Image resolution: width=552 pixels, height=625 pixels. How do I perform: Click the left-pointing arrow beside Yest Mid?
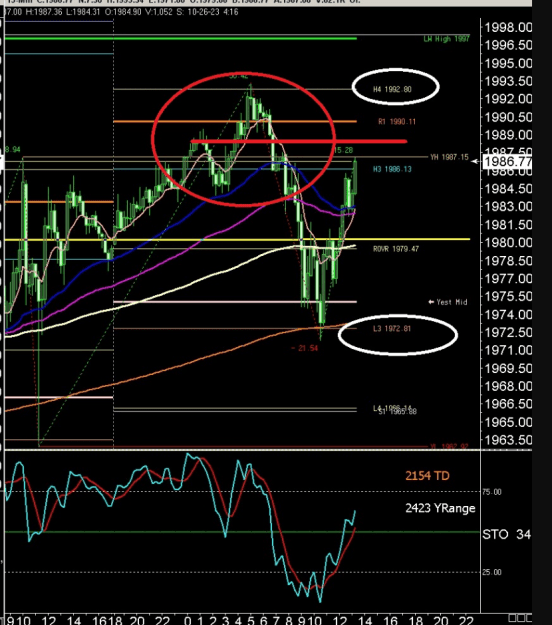pyautogui.click(x=431, y=302)
